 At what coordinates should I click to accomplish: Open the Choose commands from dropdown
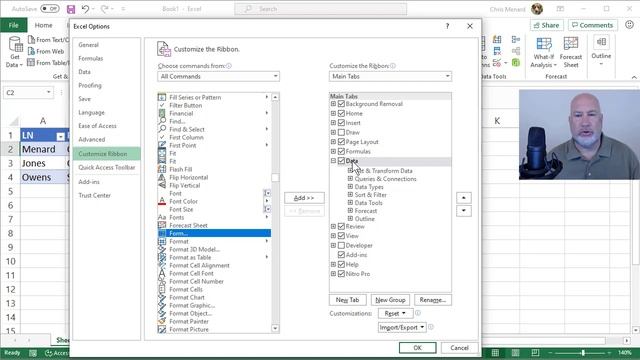coord(218,76)
